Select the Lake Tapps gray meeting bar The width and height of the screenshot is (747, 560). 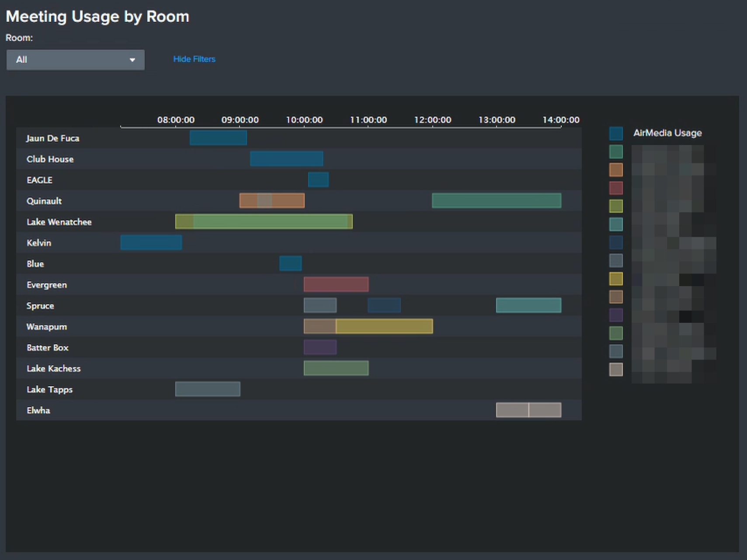[208, 389]
